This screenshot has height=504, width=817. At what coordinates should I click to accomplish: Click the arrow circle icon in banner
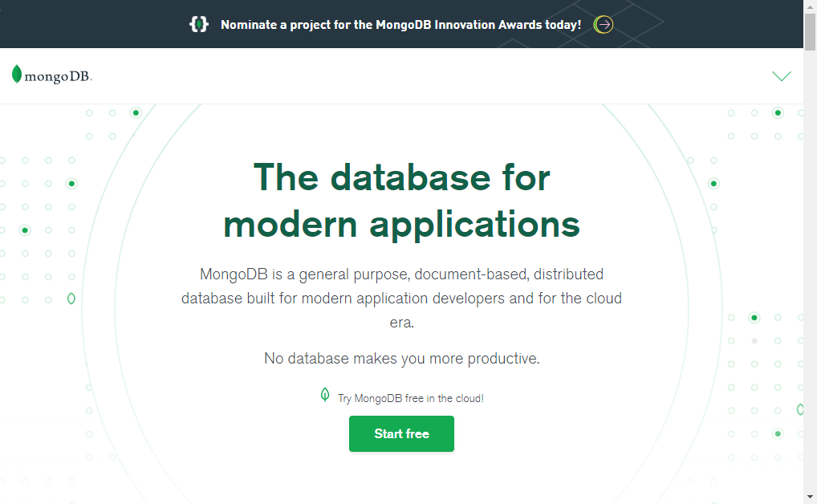(x=604, y=25)
